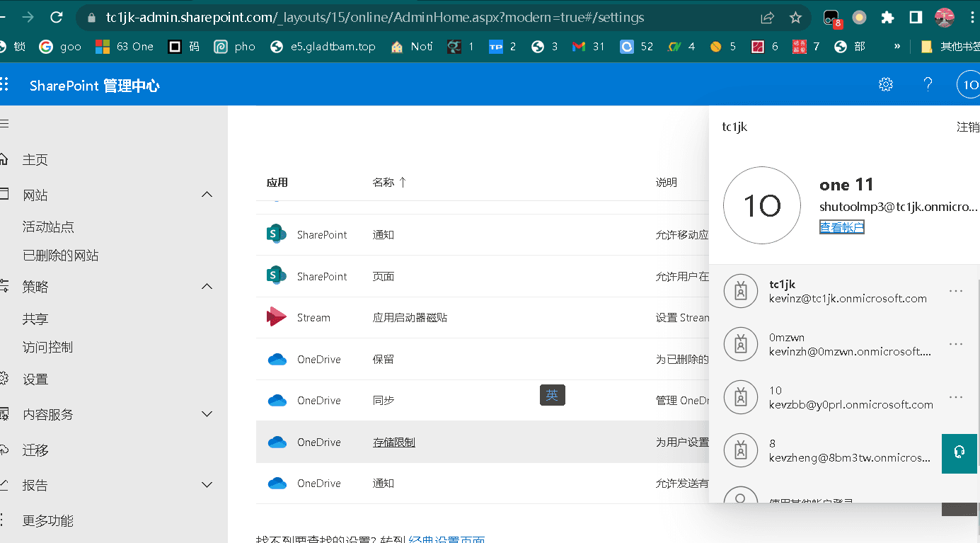The image size is (980, 543).
Task: Click the OneDrive icon in the 同步 row
Action: 277,401
